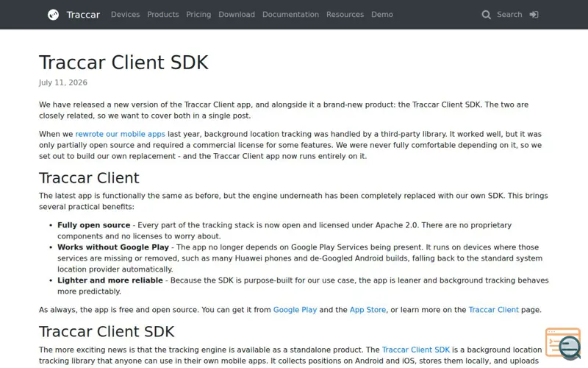Open the Google Play link
This screenshot has height=368, width=588.
click(295, 310)
